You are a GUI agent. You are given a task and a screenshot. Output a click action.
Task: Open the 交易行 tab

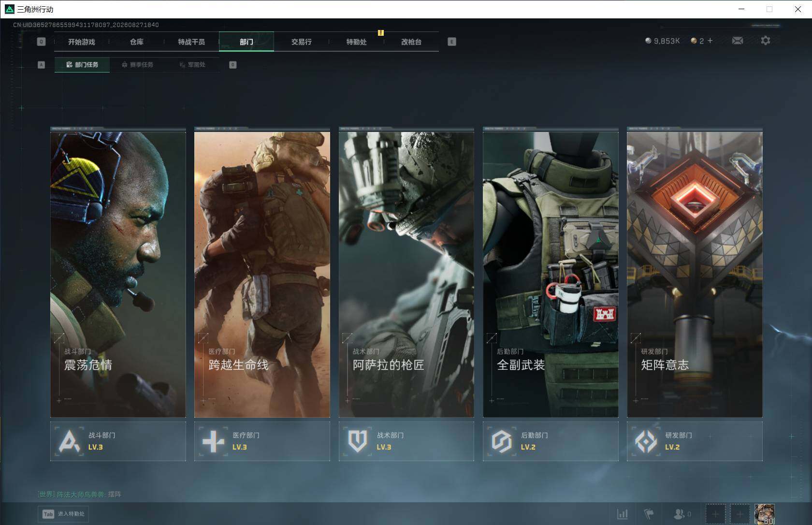[302, 42]
